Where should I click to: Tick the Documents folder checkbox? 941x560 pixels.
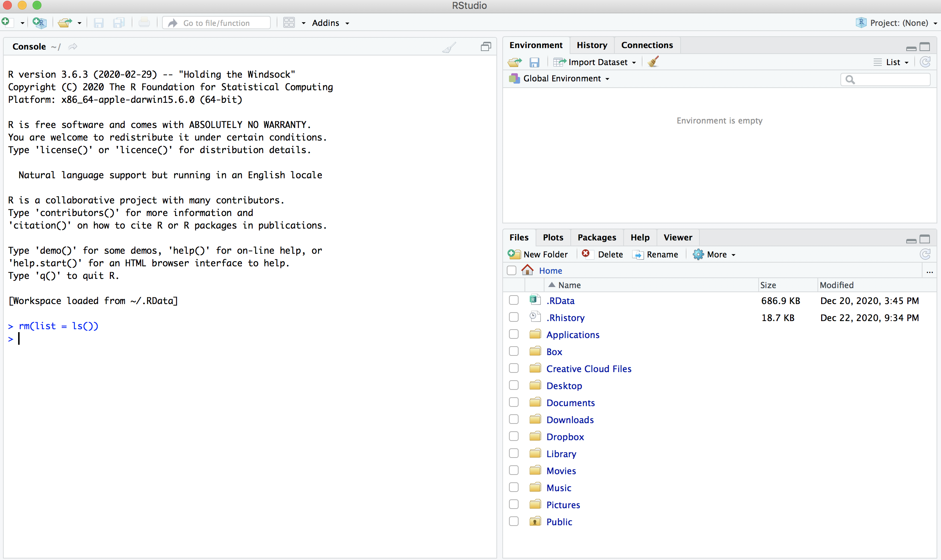[513, 402]
